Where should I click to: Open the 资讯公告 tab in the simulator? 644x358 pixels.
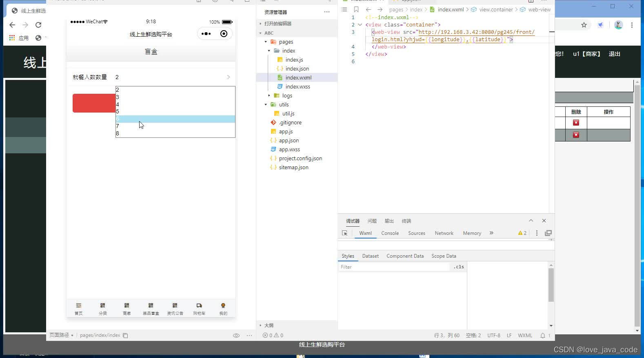[x=175, y=309]
